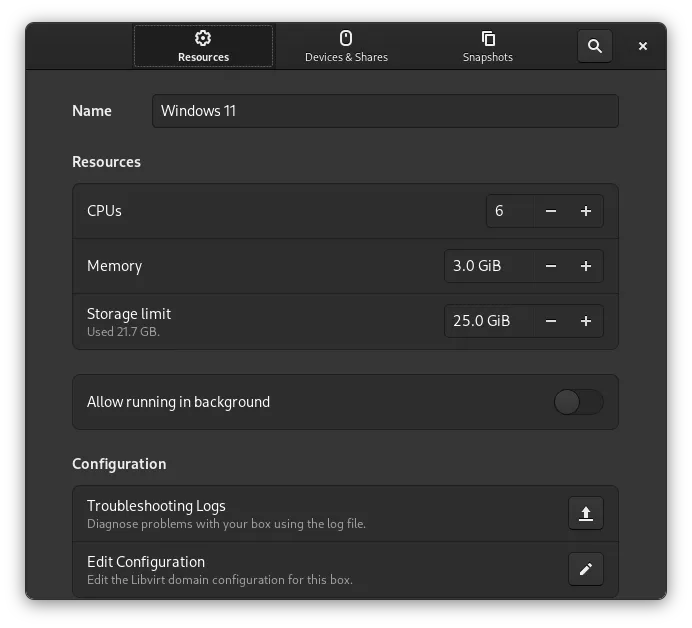Open the Snapshots tab
692x628 pixels.
(x=488, y=46)
